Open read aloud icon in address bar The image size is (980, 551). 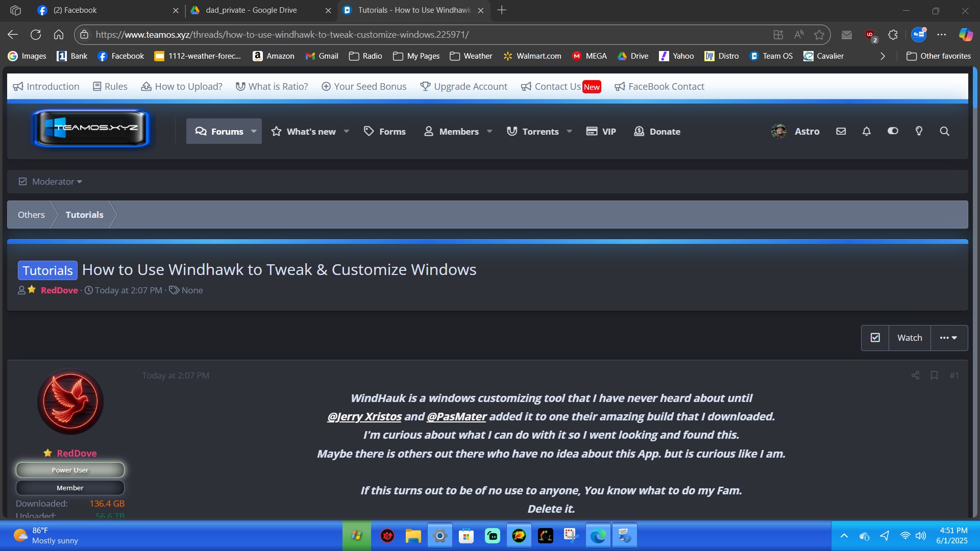(x=799, y=35)
